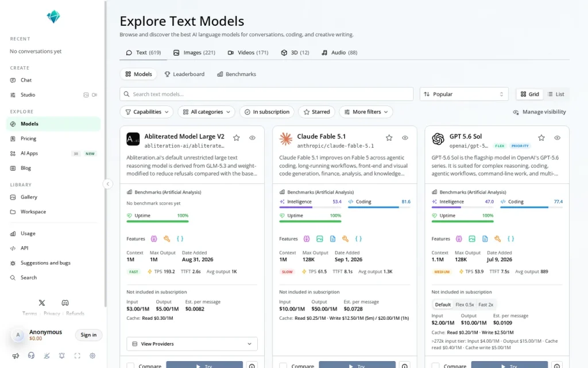Open the All categories dropdown
This screenshot has height=368, width=588.
[x=206, y=112]
